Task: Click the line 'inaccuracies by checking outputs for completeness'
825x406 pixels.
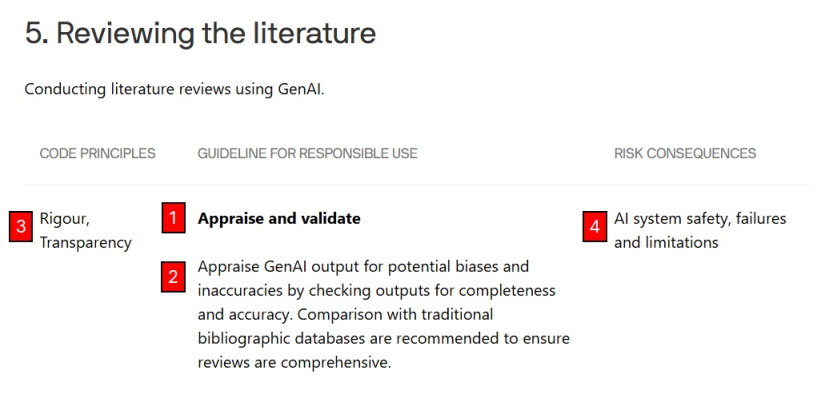Action: click(x=377, y=290)
